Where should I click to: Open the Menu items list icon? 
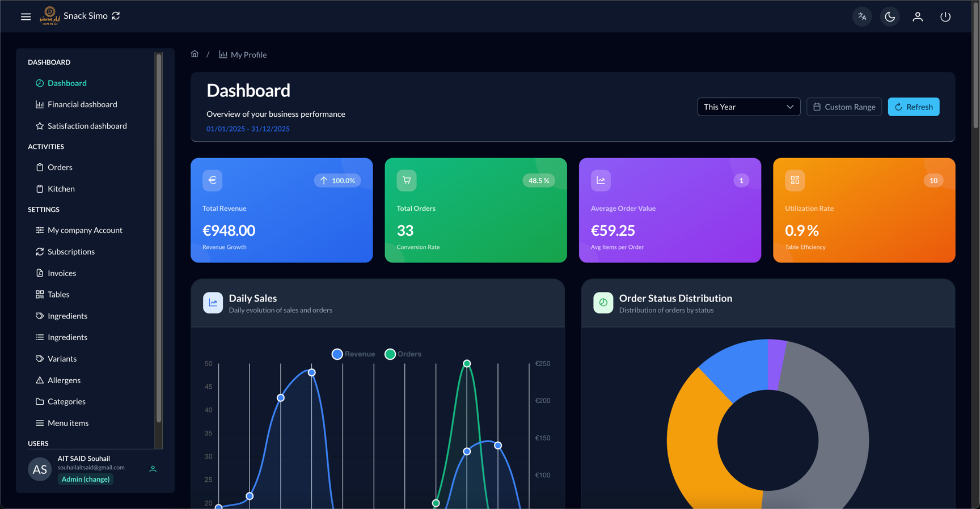(40, 423)
